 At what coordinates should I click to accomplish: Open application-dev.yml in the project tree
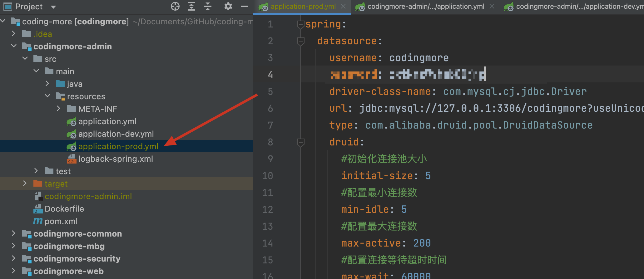point(116,134)
